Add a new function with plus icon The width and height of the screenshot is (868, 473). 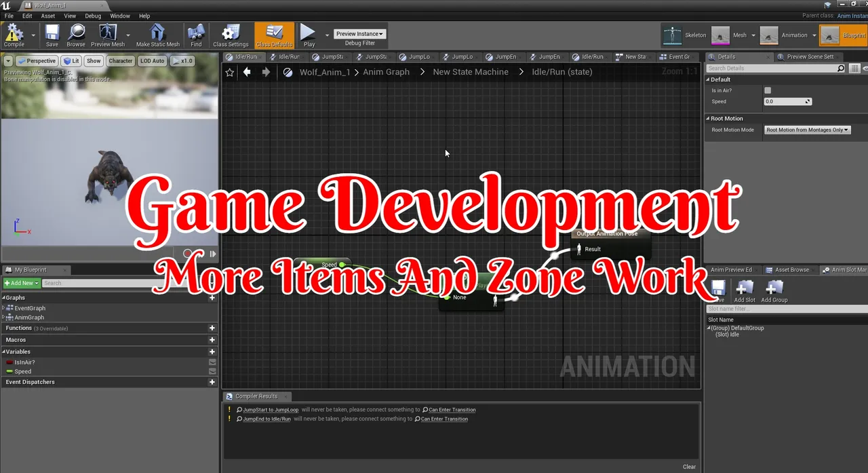[212, 328]
